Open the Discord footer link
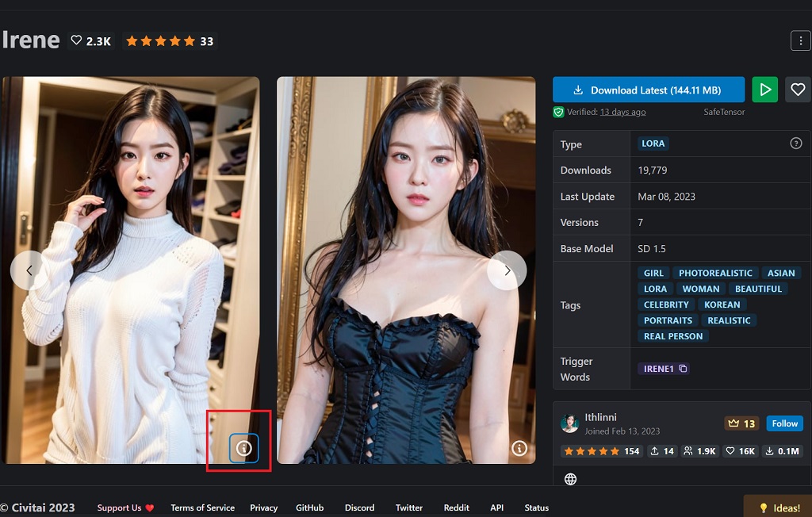Viewport: 812px width, 517px height. [x=359, y=507]
